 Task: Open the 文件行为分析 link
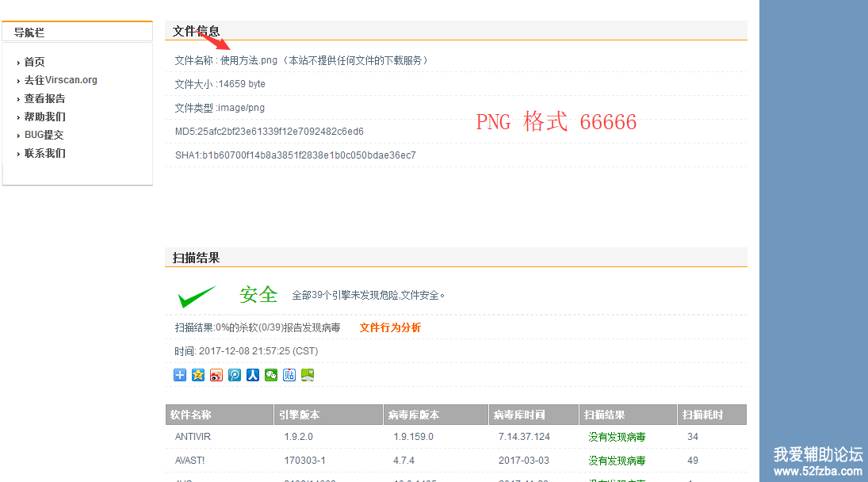pos(390,327)
